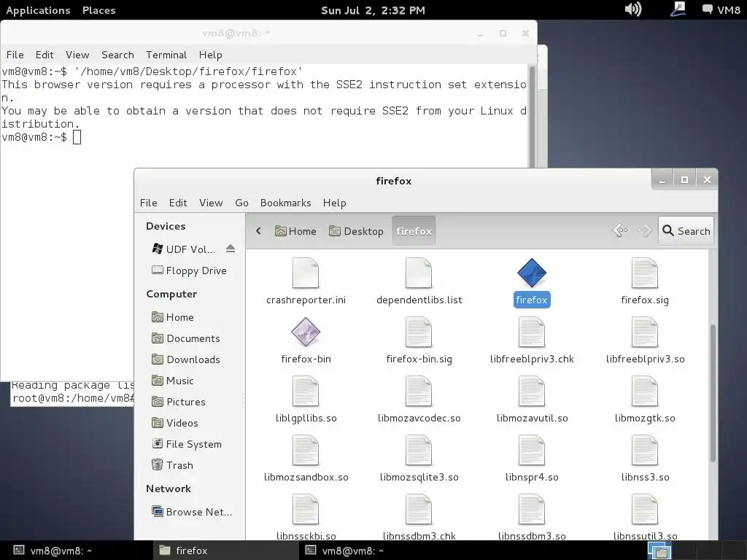Select the libmozsqlite3.so file icon
This screenshot has width=747, height=560.
419,450
